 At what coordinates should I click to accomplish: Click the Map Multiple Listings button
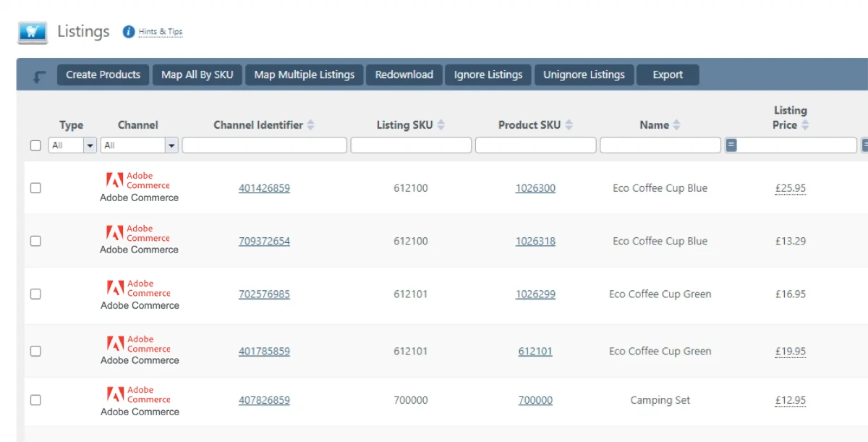305,75
